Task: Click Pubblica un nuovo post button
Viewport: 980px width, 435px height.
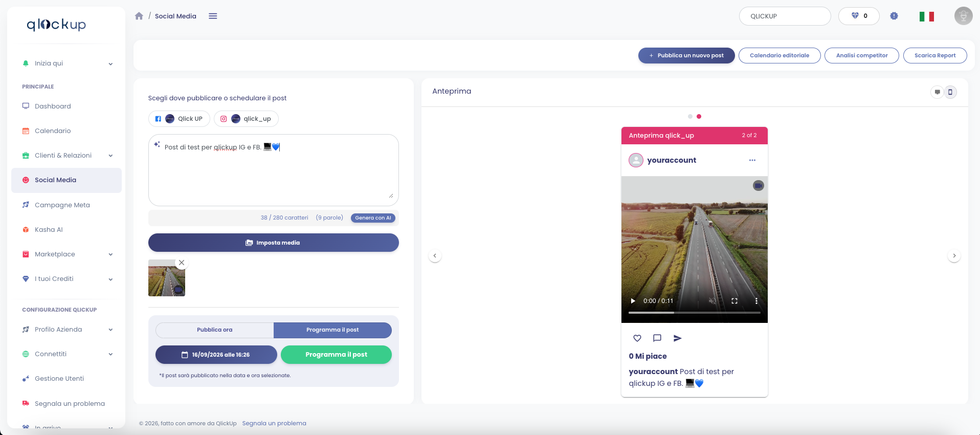Action: pos(686,55)
